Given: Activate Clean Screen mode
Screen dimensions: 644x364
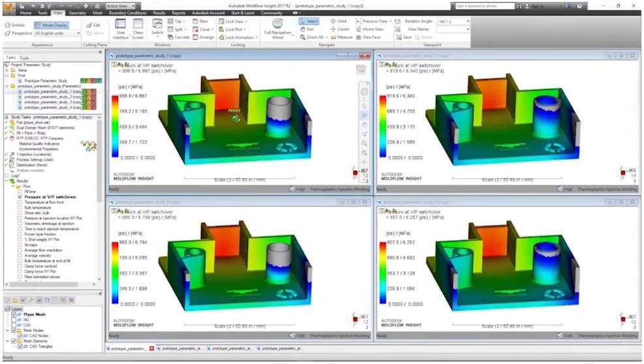Looking at the screenshot, I should [x=138, y=28].
